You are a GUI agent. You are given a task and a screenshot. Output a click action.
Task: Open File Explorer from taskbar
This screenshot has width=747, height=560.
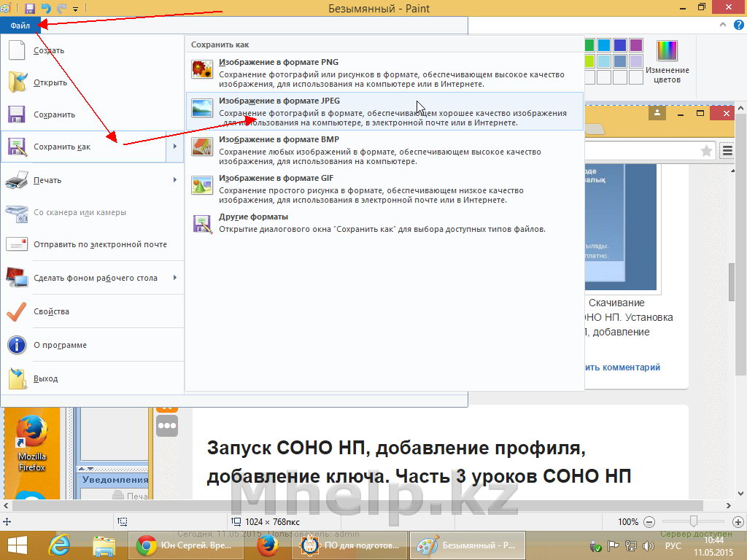coord(104,545)
